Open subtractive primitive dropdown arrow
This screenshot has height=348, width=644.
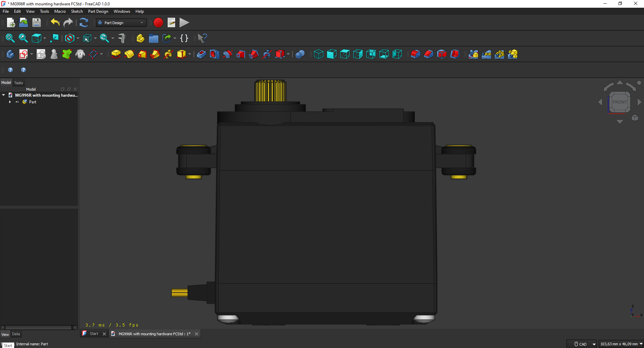point(288,54)
